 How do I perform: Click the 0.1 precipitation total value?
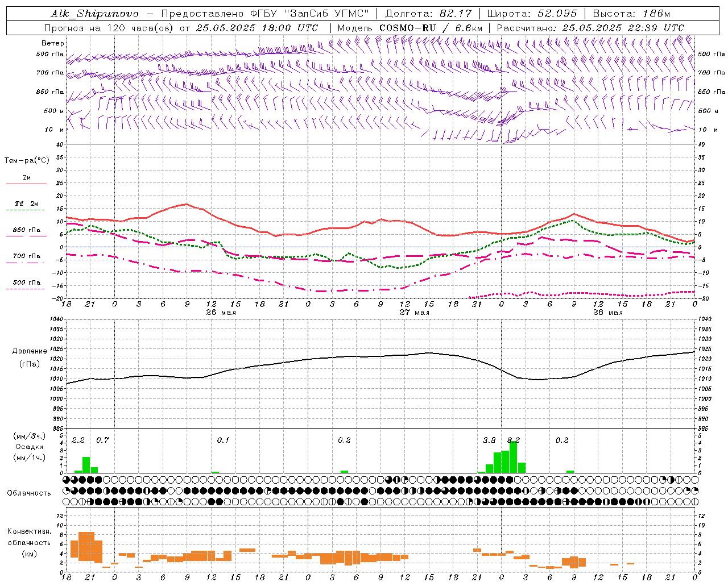coord(223,440)
